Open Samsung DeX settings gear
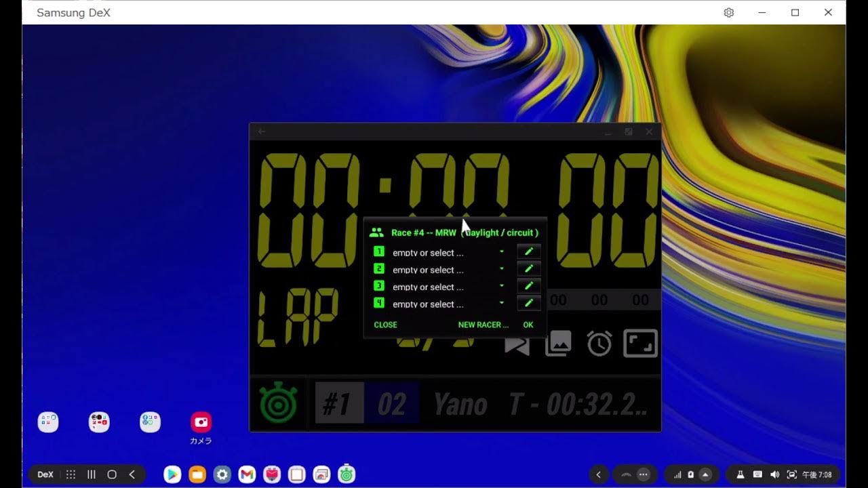The image size is (868, 488). coord(729,12)
